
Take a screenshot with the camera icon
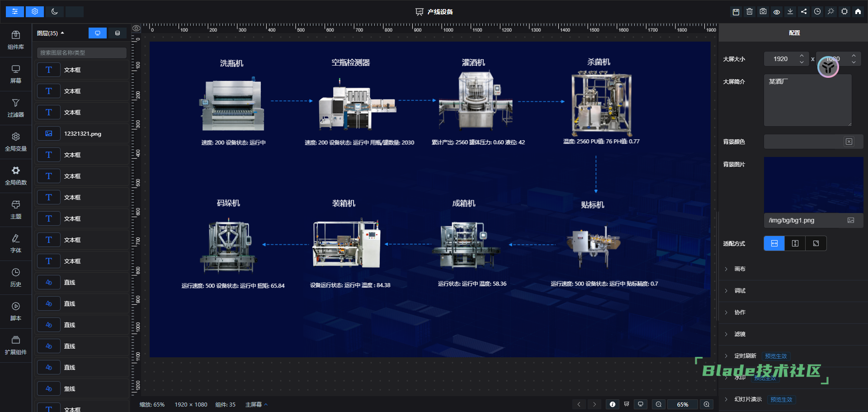[x=763, y=12]
